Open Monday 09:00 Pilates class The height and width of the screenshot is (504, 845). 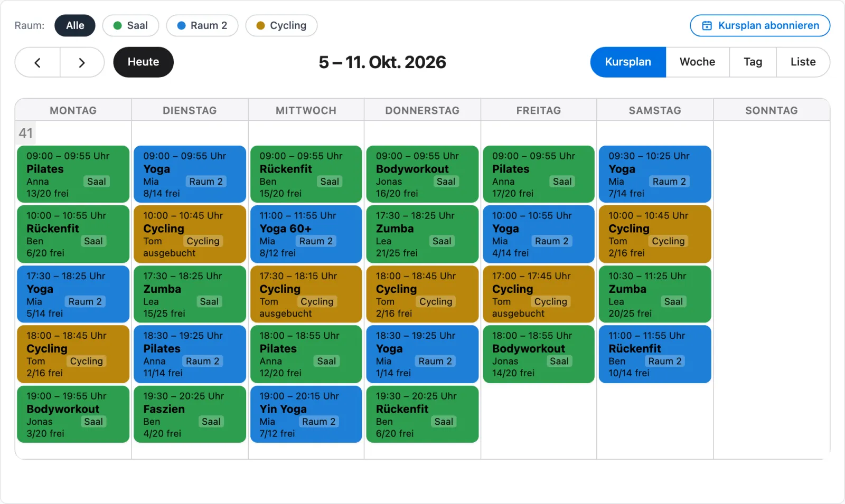pyautogui.click(x=73, y=174)
